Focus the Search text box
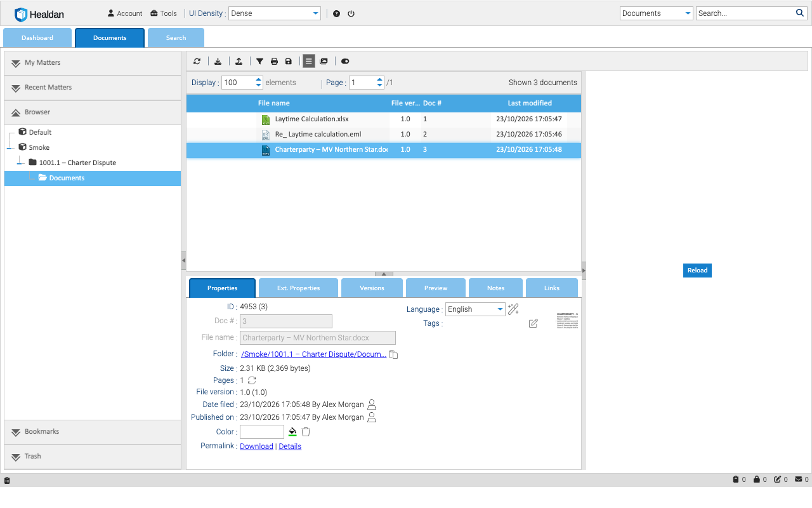This screenshot has height=508, width=812. pos(745,13)
